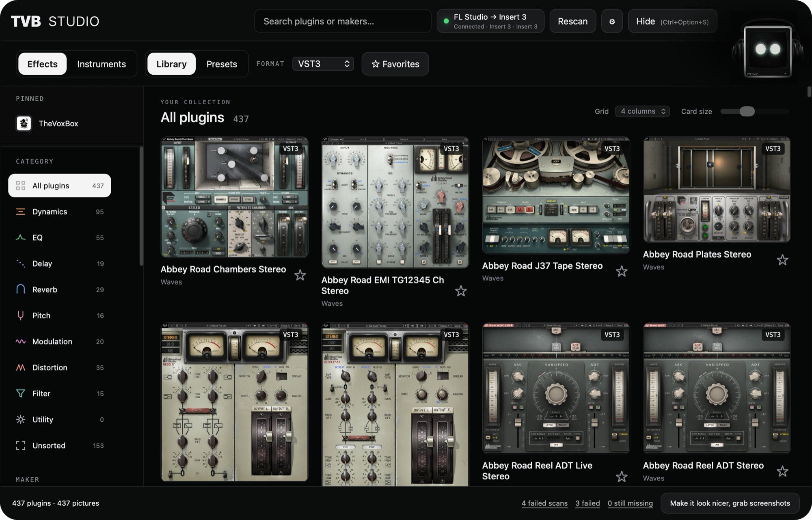Open the TheVoxBox pinned plugin icon
812x520 pixels.
coord(24,123)
